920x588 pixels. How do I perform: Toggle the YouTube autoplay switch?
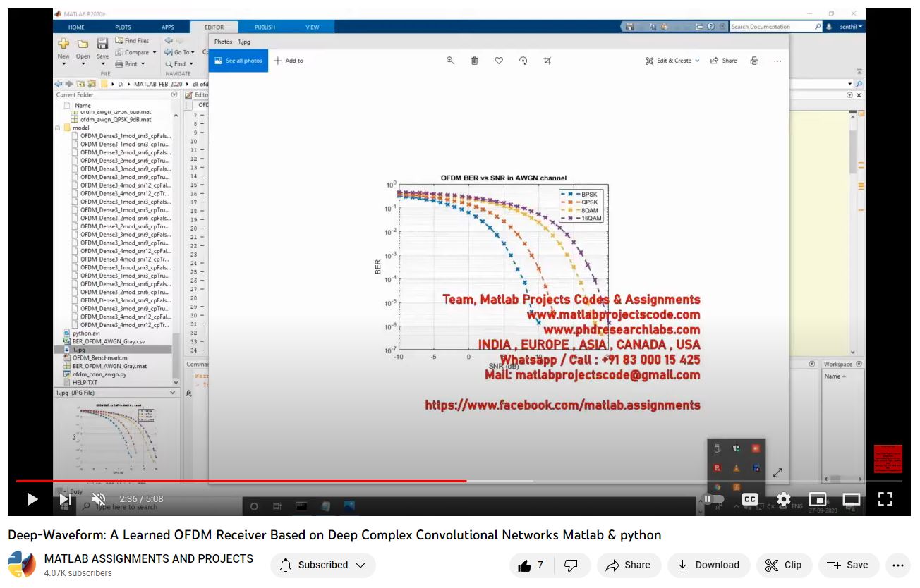pyautogui.click(x=713, y=499)
